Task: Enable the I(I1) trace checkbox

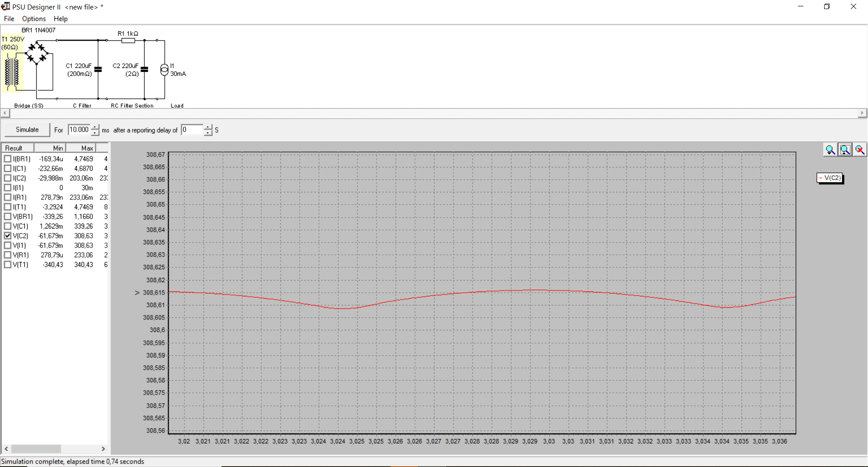Action: click(x=8, y=187)
